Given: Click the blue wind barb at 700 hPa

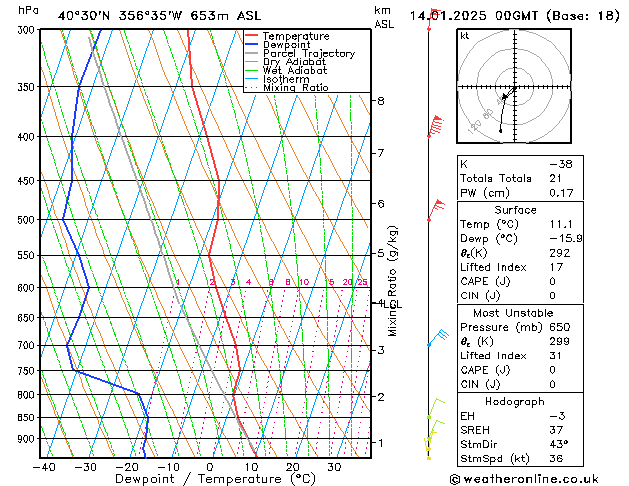Looking at the screenshot, I should pos(438,337).
